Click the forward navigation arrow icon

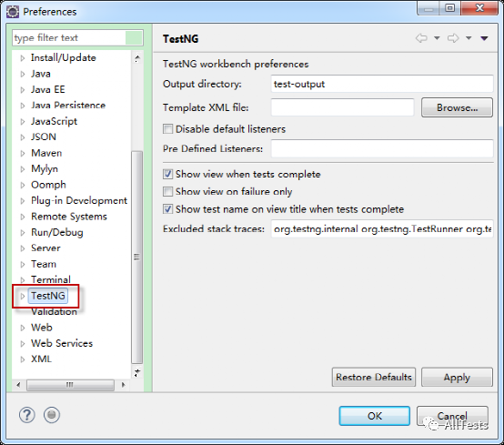[x=453, y=38]
